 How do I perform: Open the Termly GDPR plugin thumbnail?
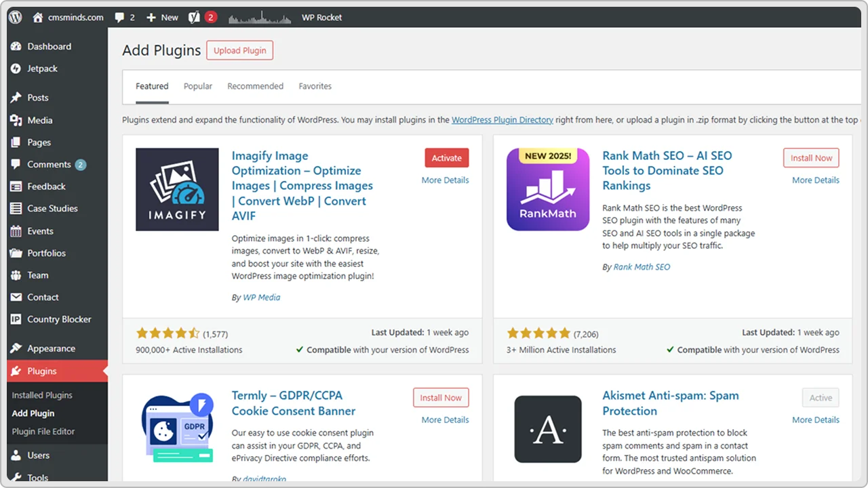[177, 428]
